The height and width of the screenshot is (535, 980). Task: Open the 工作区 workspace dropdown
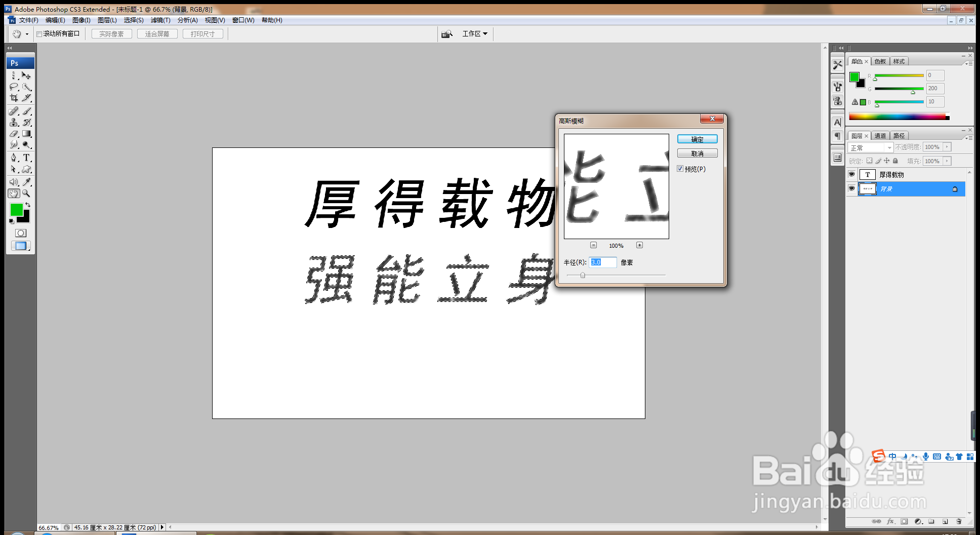(475, 33)
